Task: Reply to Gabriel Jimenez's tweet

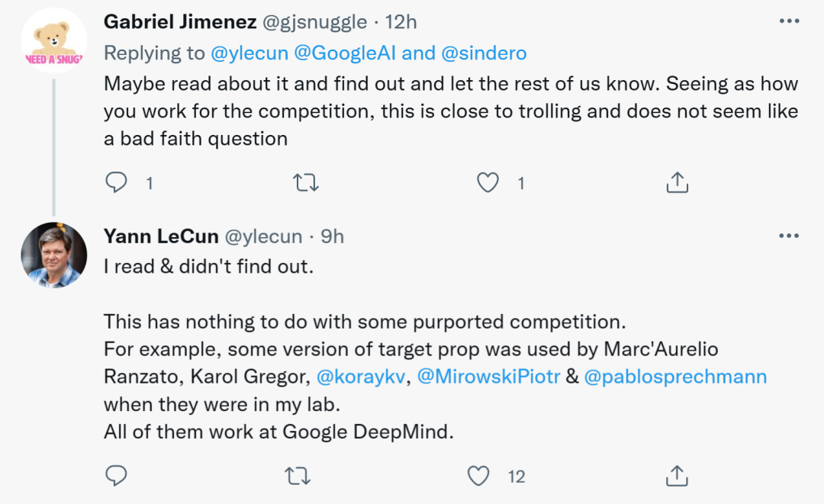Action: (x=116, y=182)
